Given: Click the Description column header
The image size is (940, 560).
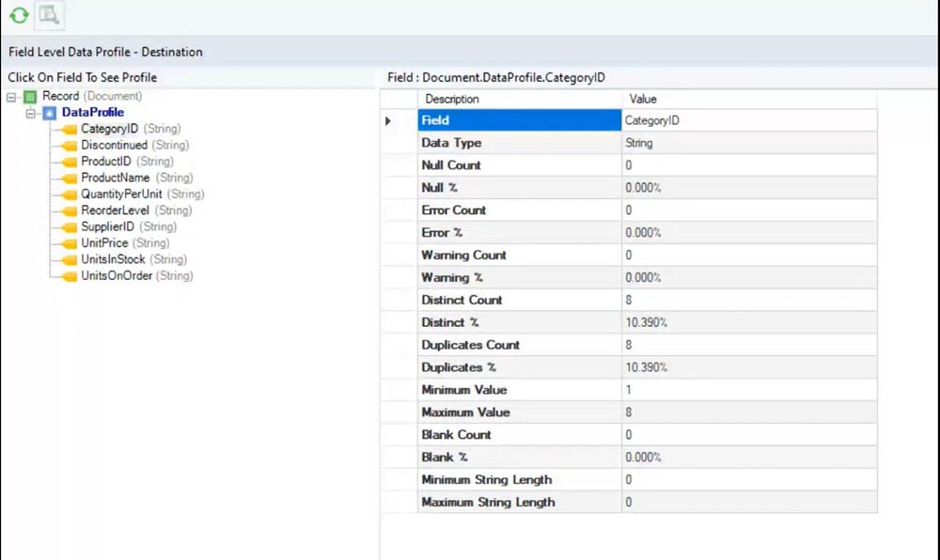Looking at the screenshot, I should click(454, 99).
